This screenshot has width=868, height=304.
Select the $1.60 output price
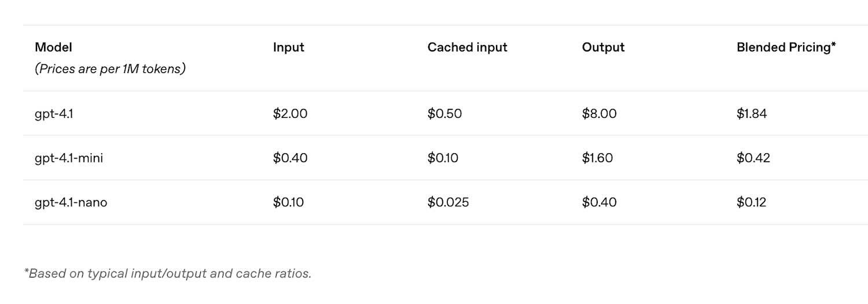597,158
